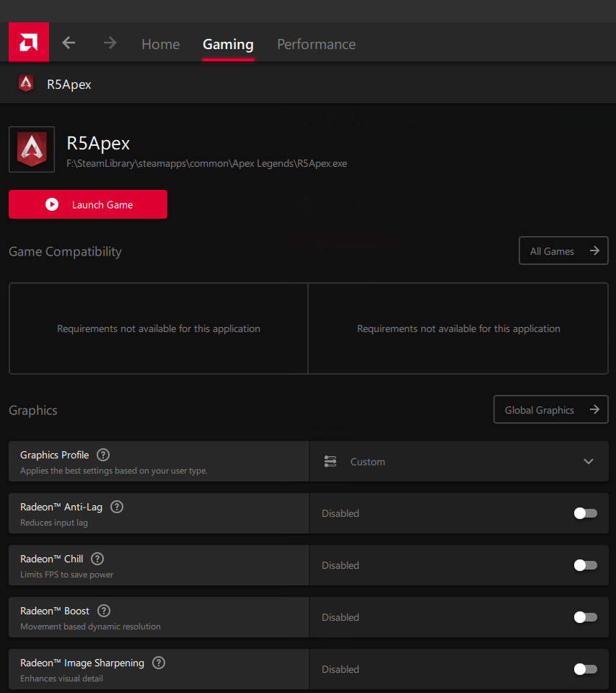Go back with the left arrow
Viewport: 616px width, 693px height.
click(69, 43)
